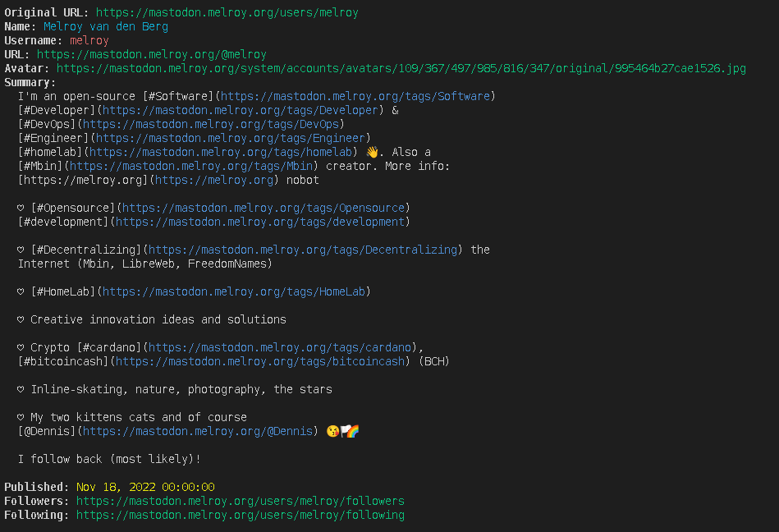The image size is (779, 532).
Task: Open the tags/Engineer hashtag link
Action: pos(231,138)
